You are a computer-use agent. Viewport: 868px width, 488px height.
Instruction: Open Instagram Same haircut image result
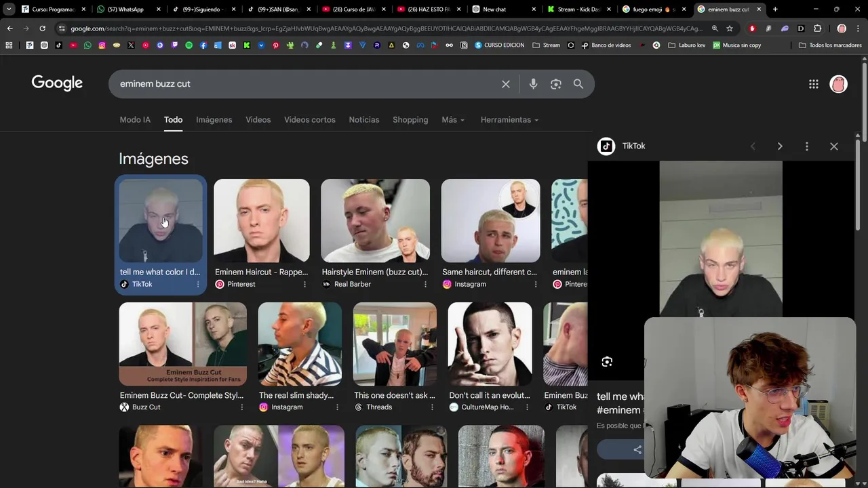pos(490,221)
